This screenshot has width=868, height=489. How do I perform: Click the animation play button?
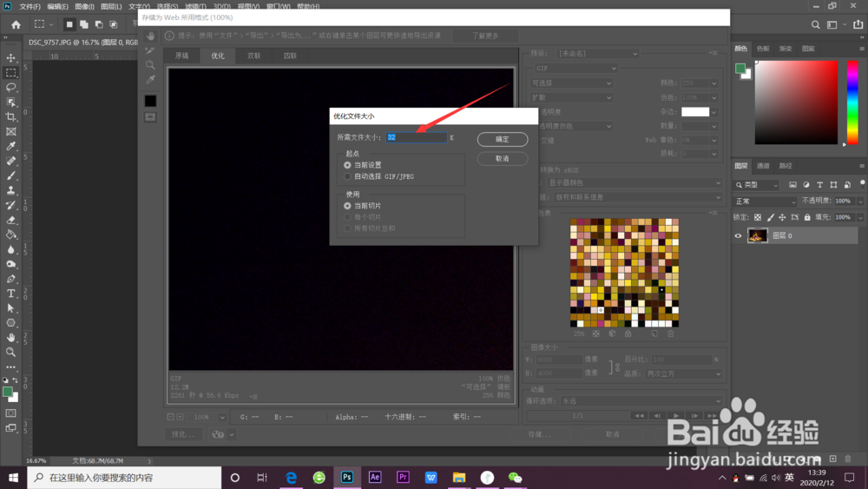(676, 416)
